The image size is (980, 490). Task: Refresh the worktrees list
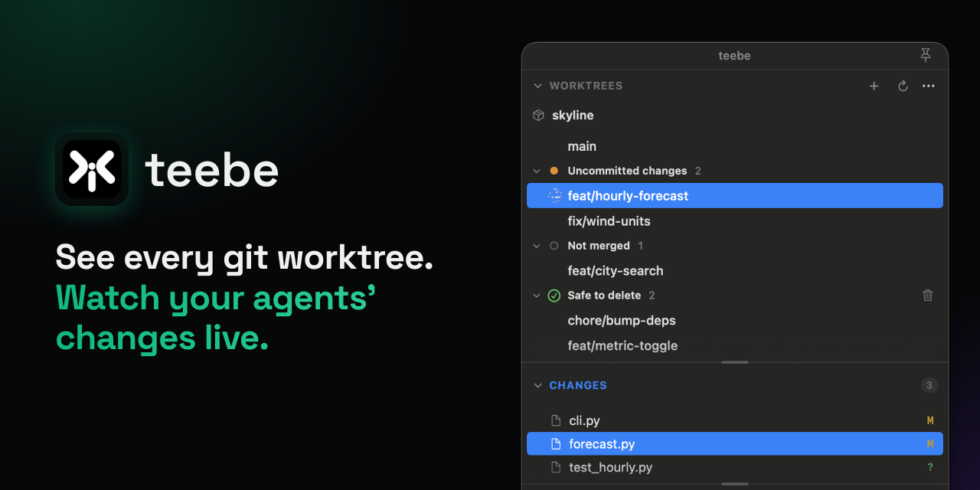[x=903, y=86]
